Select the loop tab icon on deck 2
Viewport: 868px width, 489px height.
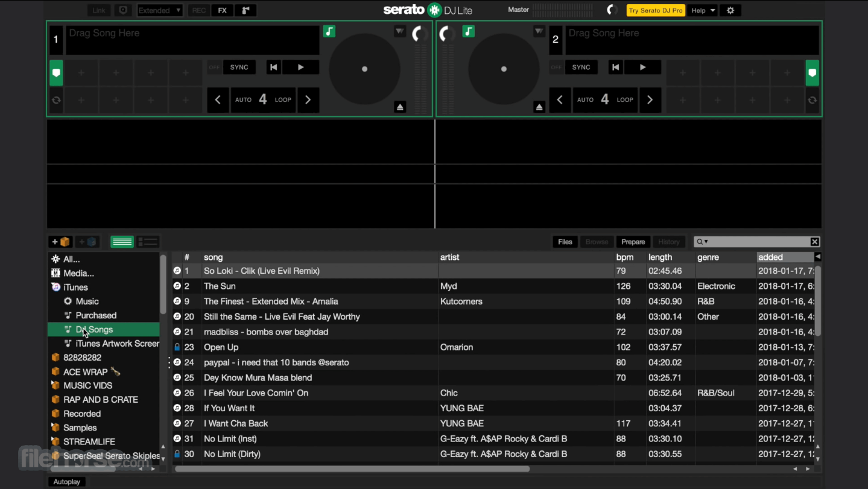[813, 100]
